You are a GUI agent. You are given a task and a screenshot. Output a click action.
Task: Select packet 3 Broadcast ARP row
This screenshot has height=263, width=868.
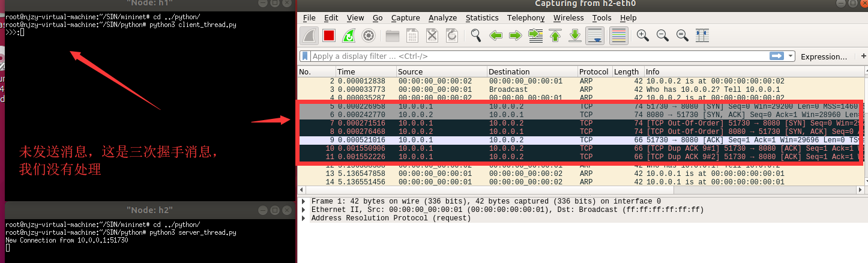pos(581,89)
